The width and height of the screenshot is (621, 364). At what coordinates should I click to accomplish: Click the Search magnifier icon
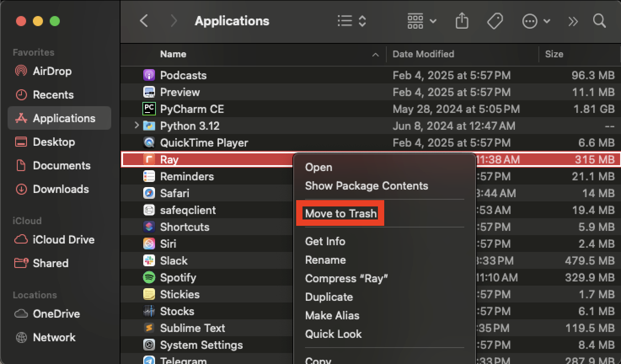599,21
